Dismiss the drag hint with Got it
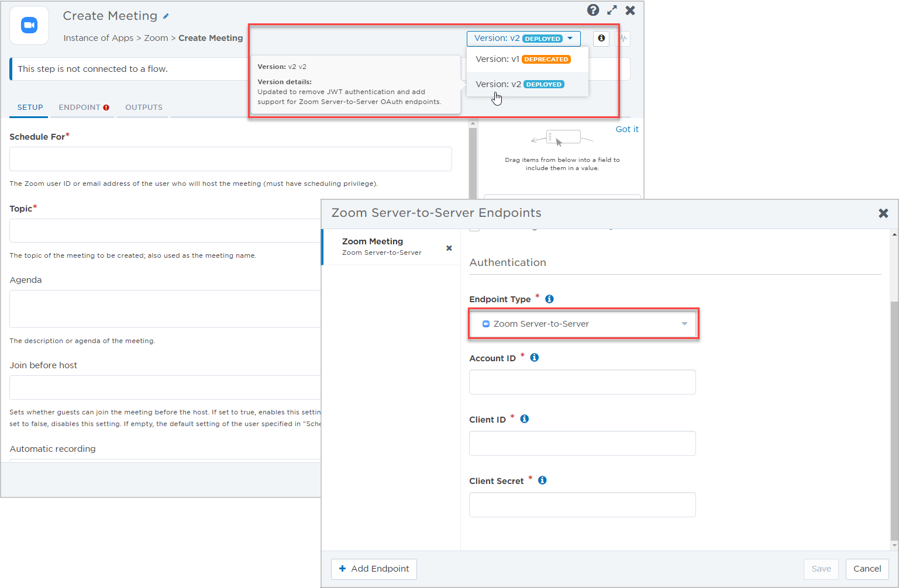 point(627,129)
